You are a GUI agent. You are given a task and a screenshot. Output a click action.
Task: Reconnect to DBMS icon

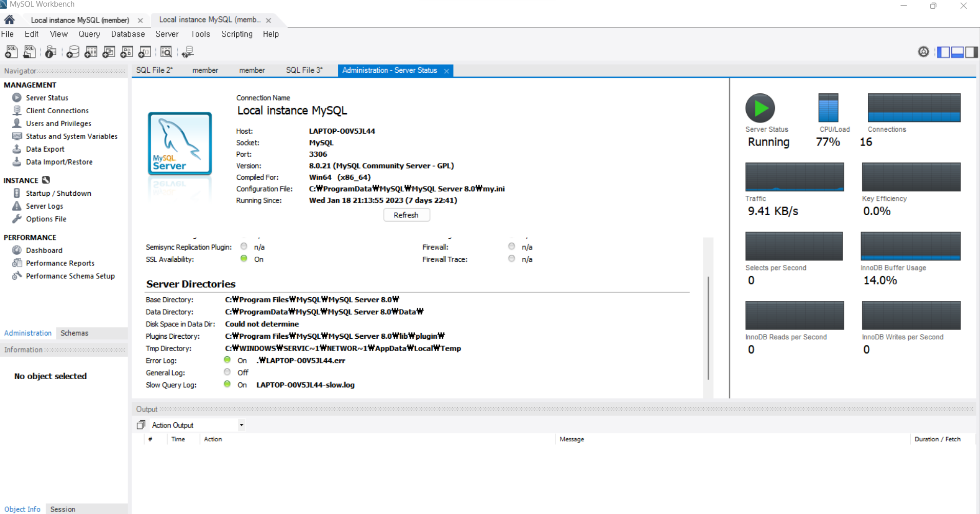188,52
